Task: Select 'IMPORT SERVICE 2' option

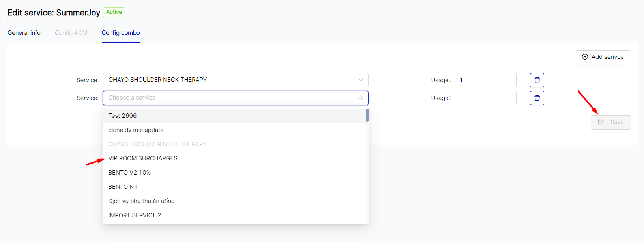Action: click(x=135, y=215)
